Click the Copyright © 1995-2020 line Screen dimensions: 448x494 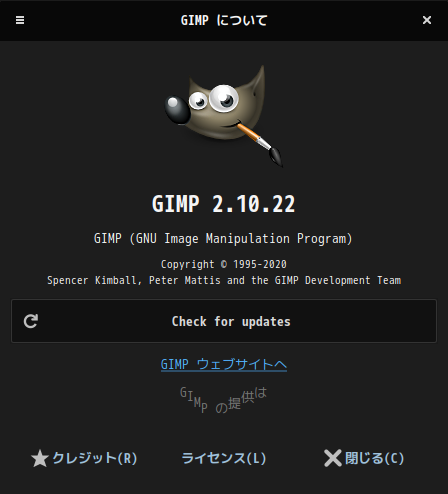point(224,264)
